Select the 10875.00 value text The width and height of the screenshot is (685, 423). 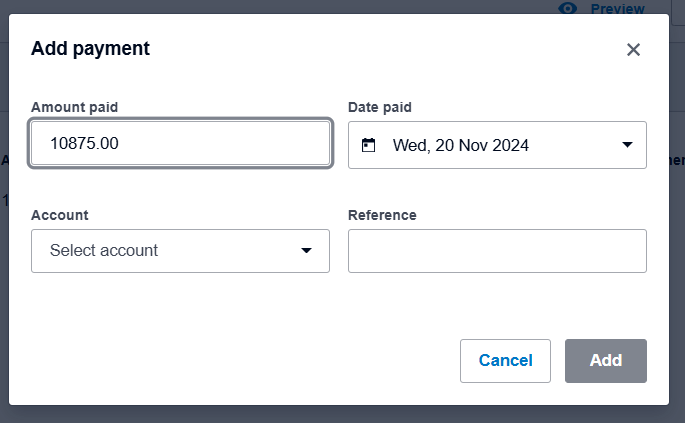point(85,144)
